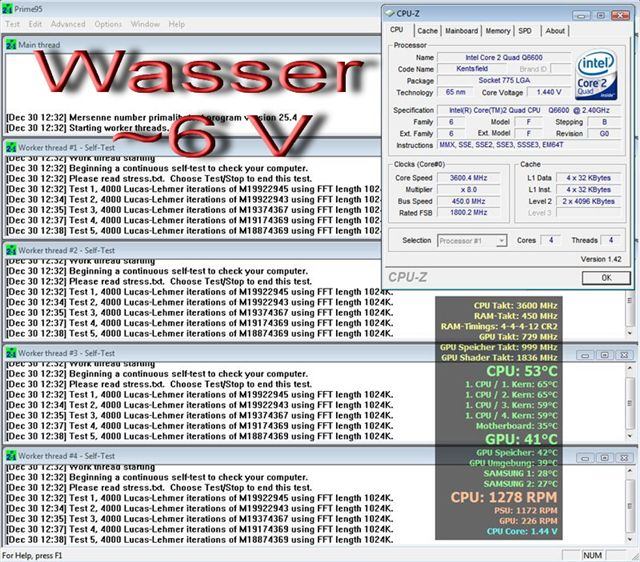Click the Worker thread #1 Test 5 M18874369 line
640x562 pixels.
193,231
